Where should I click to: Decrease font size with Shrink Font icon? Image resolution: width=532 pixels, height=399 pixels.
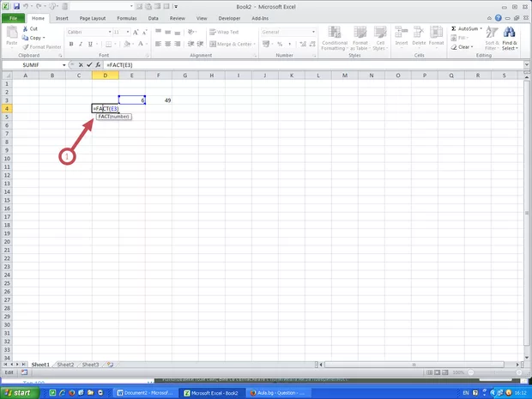(144, 33)
